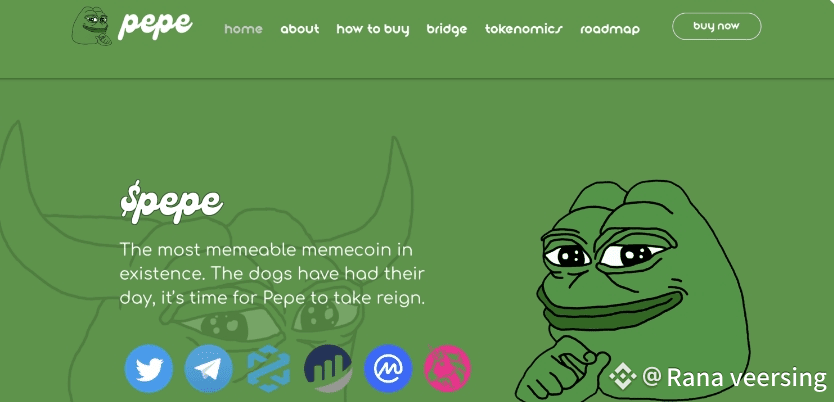Click the large smirking Pepe illustration
The image size is (834, 402).
click(x=633, y=290)
